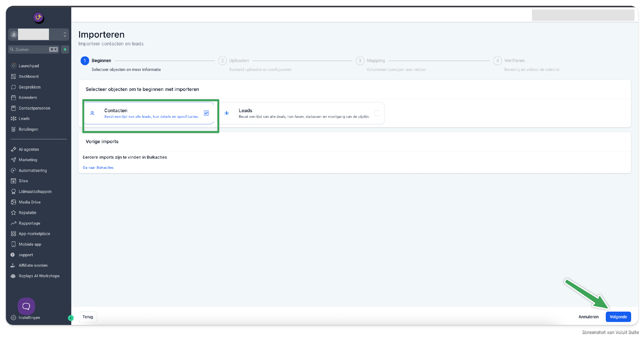Open Automatisering in sidebar menu
The height and width of the screenshot is (340, 644).
[x=32, y=170]
